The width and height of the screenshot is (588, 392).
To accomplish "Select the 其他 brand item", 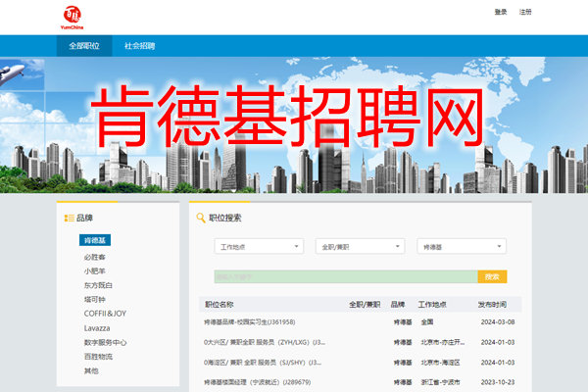I will point(91,370).
